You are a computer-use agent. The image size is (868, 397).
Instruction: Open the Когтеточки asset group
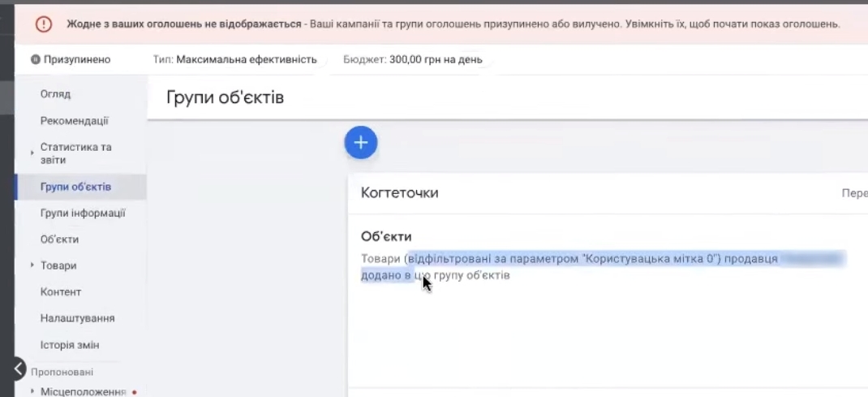pos(400,192)
